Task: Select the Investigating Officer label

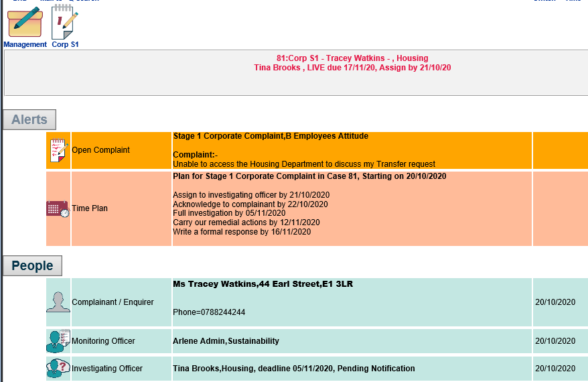Action: point(107,369)
